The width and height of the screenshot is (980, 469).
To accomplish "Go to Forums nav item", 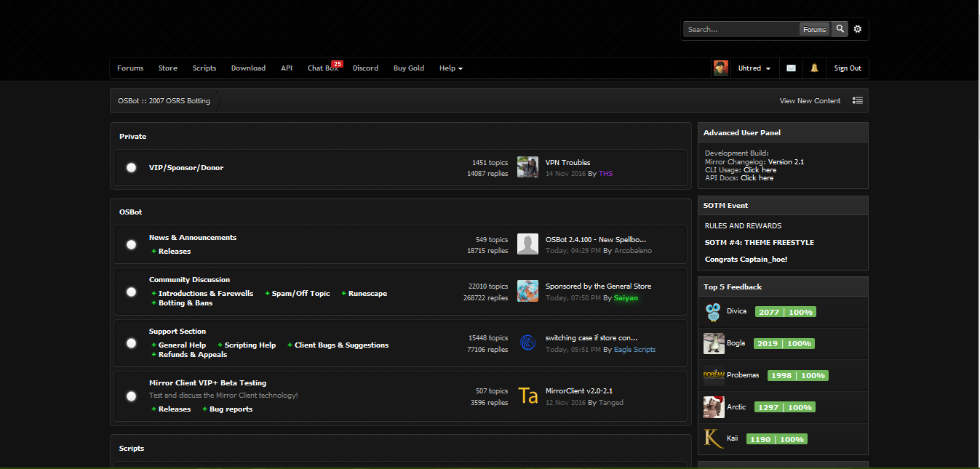I will (x=130, y=68).
